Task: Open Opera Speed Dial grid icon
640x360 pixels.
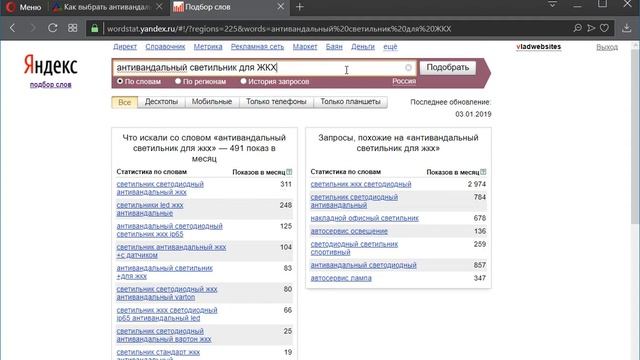Action: click(73, 28)
